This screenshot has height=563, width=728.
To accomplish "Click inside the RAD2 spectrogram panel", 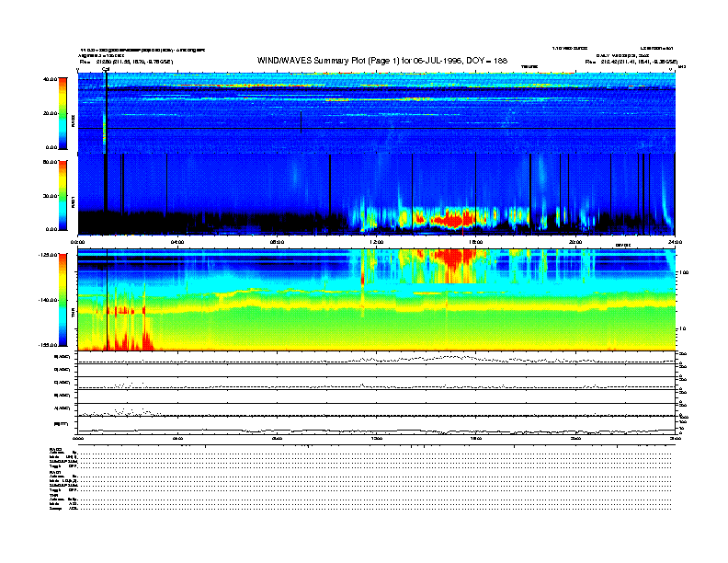I will (x=376, y=112).
